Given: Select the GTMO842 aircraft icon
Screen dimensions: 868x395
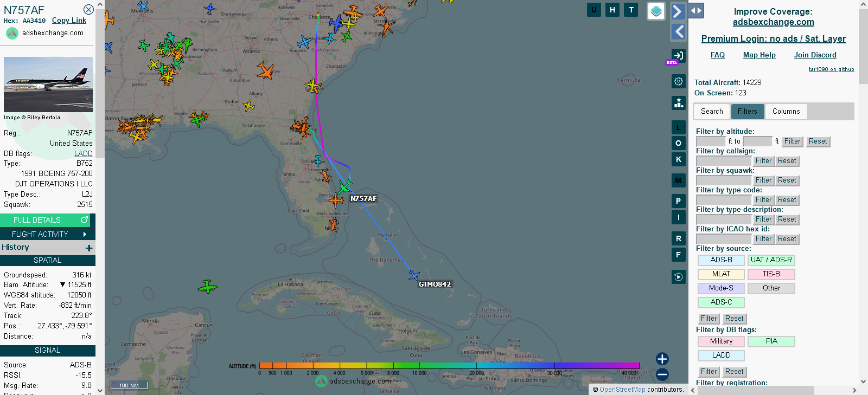Looking at the screenshot, I should point(414,275).
